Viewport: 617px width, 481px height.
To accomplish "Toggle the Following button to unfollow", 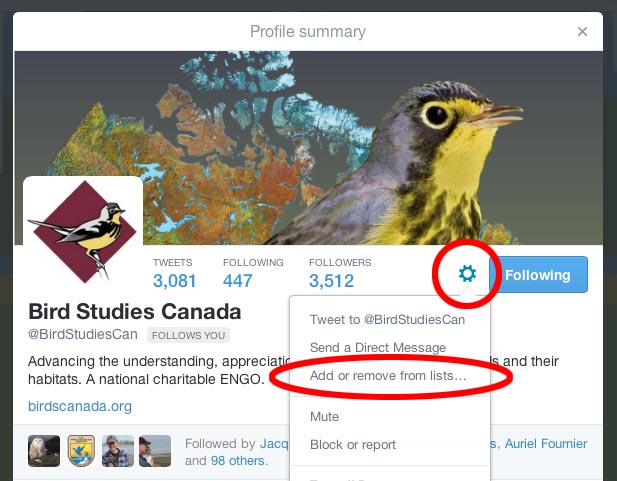I will (x=538, y=275).
